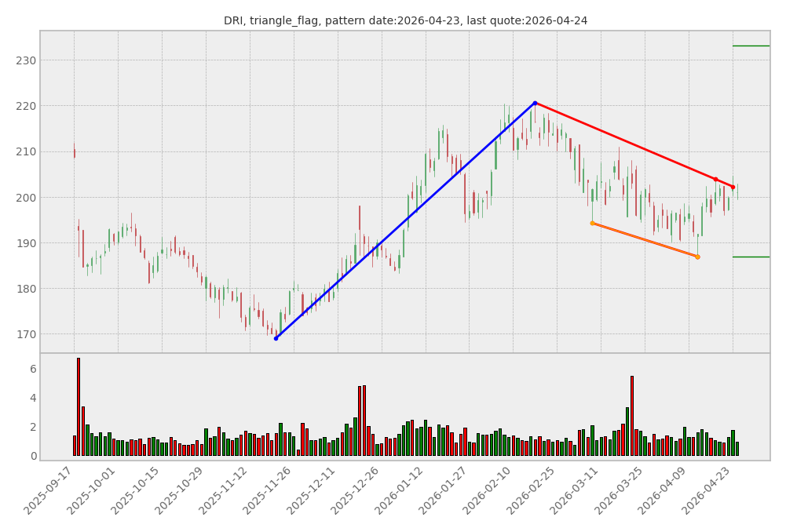This screenshot has height=532, width=786.
Task: Click the 230 price axis label
Action: (26, 60)
